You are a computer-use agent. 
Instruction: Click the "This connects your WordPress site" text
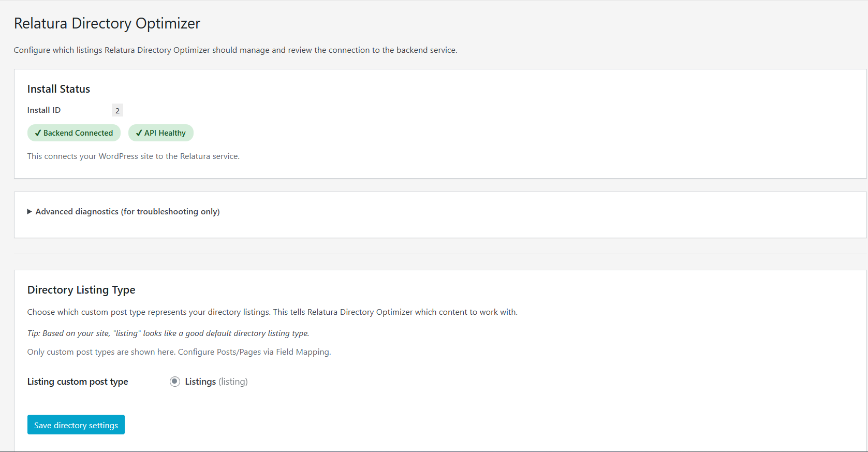pos(134,156)
